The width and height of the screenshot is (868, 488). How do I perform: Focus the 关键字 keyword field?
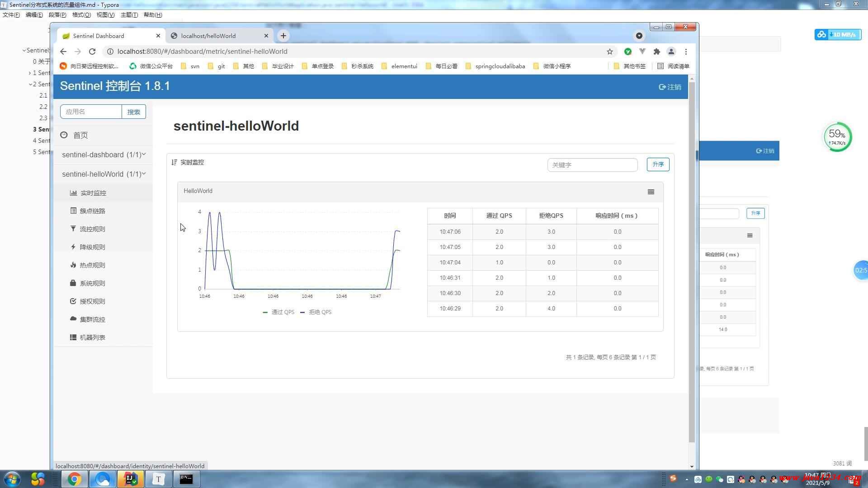pyautogui.click(x=592, y=165)
